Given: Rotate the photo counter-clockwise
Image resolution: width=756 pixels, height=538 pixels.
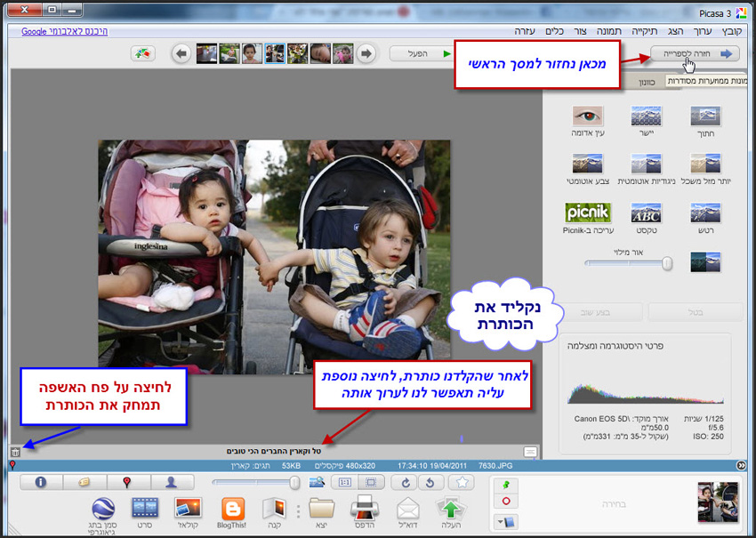Looking at the screenshot, I should click(430, 482).
